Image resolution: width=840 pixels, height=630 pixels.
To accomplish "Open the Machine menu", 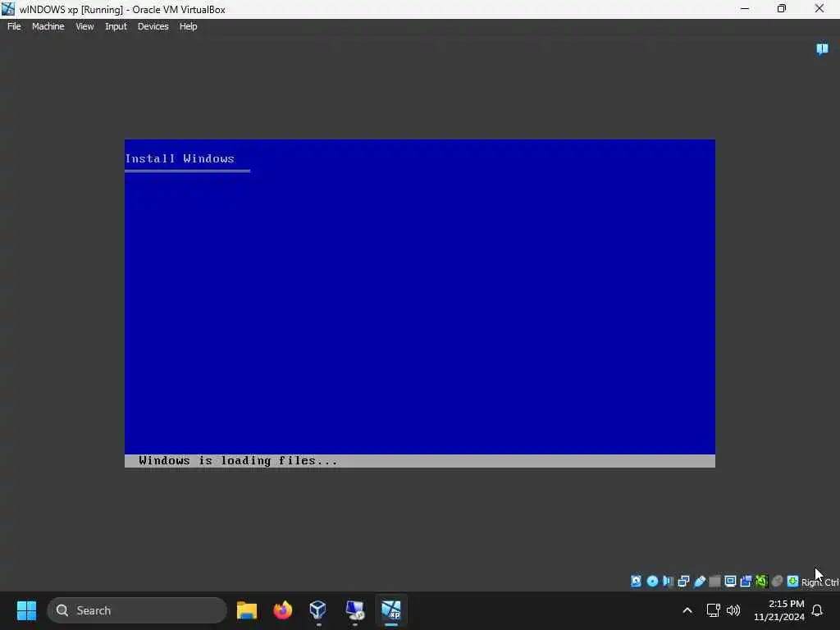I will (48, 26).
